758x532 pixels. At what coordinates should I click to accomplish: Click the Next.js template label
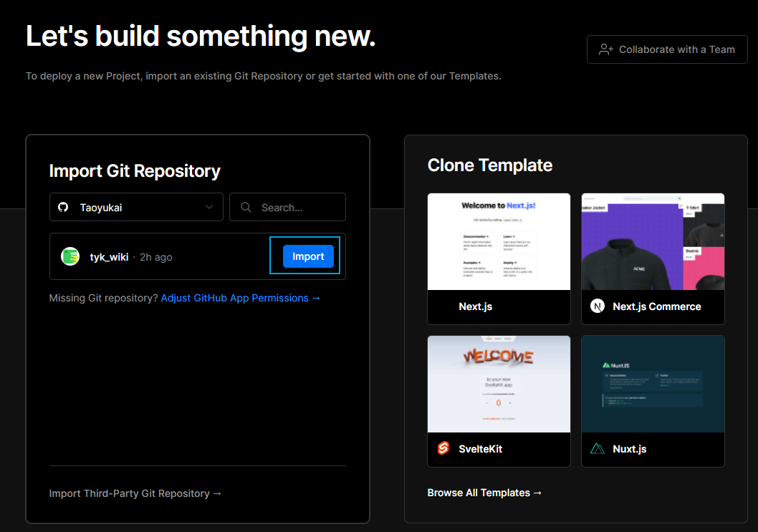pyautogui.click(x=476, y=306)
